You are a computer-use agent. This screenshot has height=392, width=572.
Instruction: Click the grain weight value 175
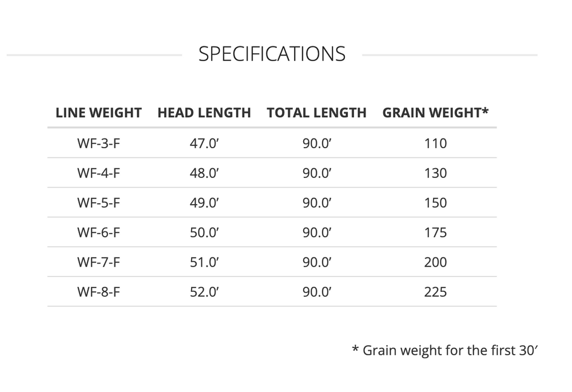tap(435, 232)
